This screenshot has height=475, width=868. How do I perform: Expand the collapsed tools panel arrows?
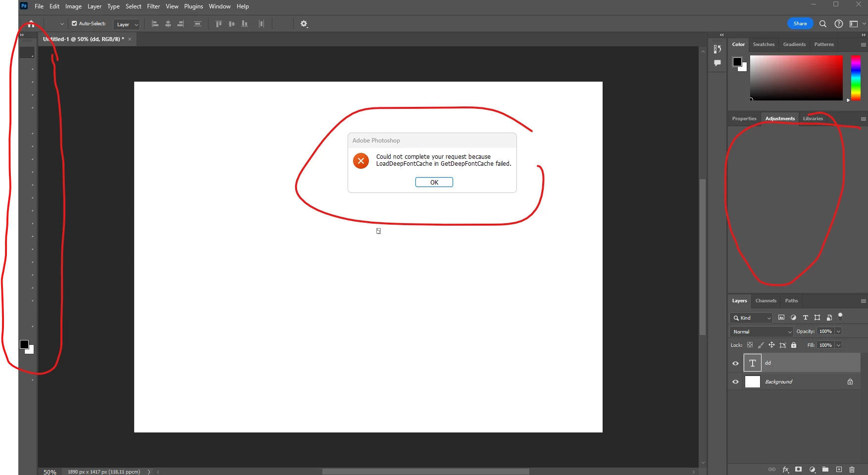[x=22, y=35]
